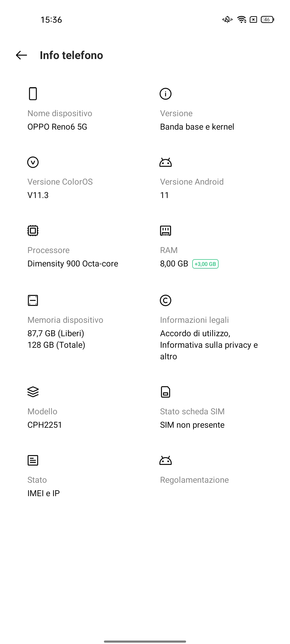Tap the ColorOS version circle icon
This screenshot has width=290, height=644.
(x=33, y=162)
